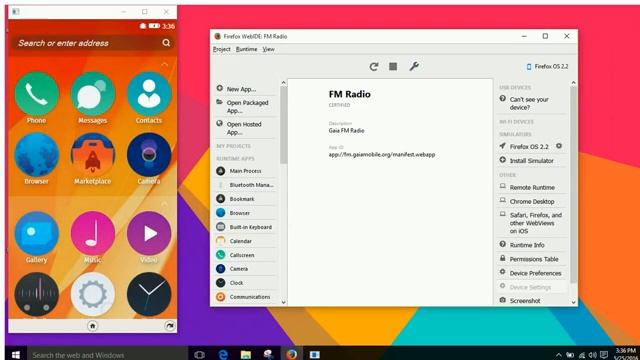The height and width of the screenshot is (360, 640).
Task: Click the search magnifier in the simulator
Action: [166, 43]
